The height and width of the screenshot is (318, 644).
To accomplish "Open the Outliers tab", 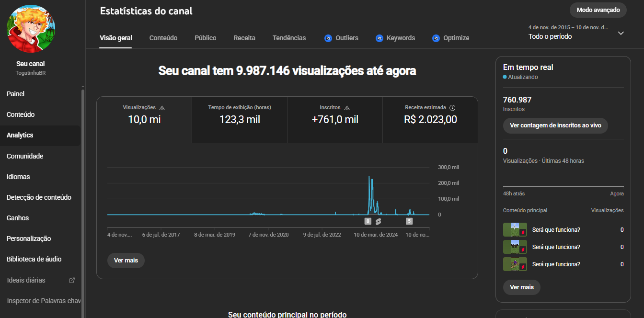I will 341,38.
